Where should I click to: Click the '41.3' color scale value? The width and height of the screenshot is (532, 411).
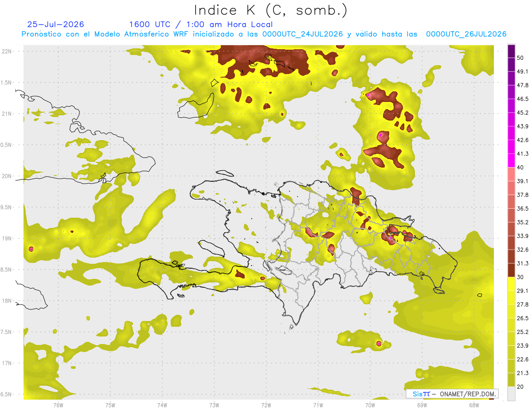pyautogui.click(x=523, y=154)
